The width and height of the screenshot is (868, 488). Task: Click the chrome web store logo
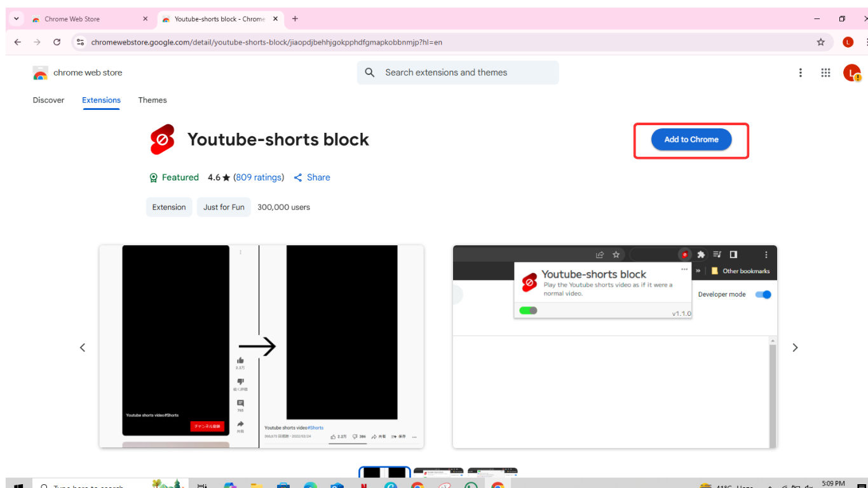[x=78, y=73]
